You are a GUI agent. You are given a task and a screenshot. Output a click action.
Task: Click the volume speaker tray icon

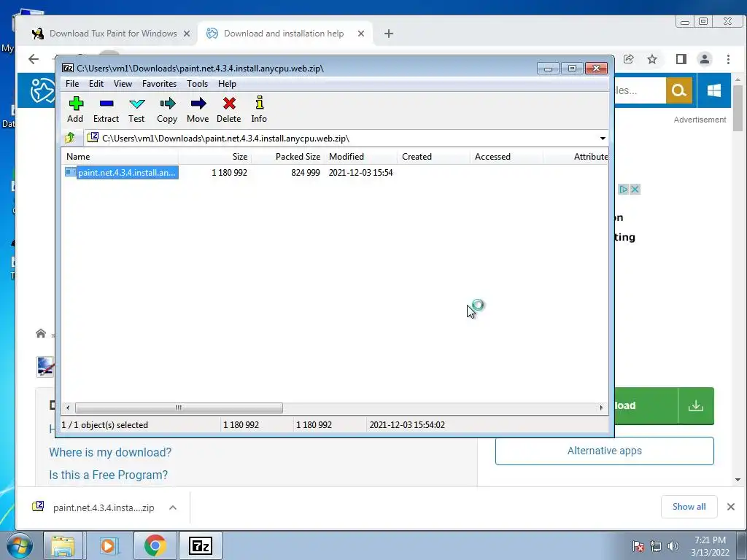(x=673, y=546)
